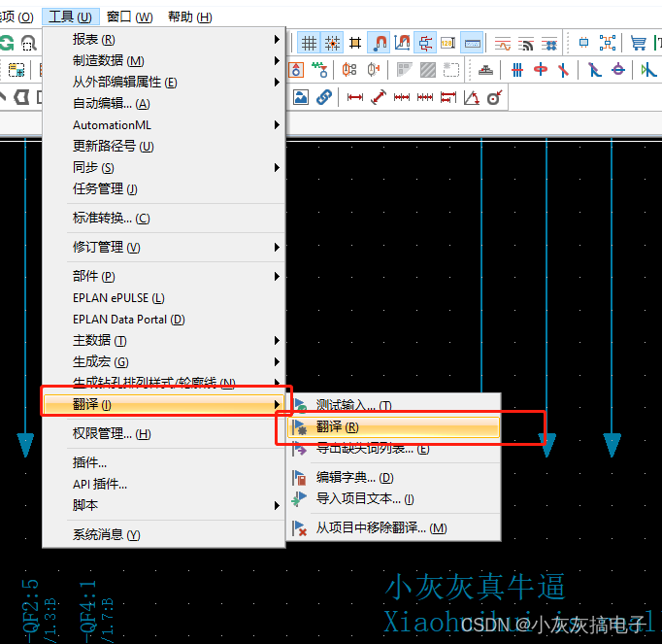Click the 工具 (U) menu
This screenshot has width=662, height=644.
(70, 17)
